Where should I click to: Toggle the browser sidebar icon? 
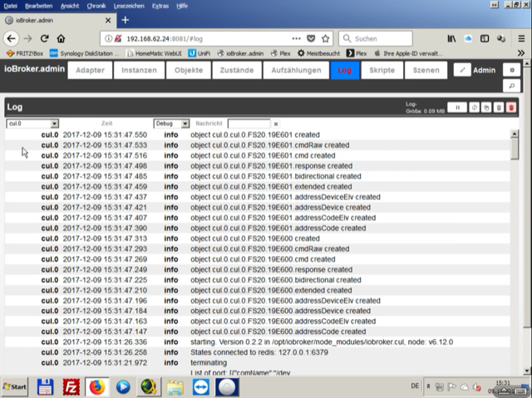click(485, 39)
